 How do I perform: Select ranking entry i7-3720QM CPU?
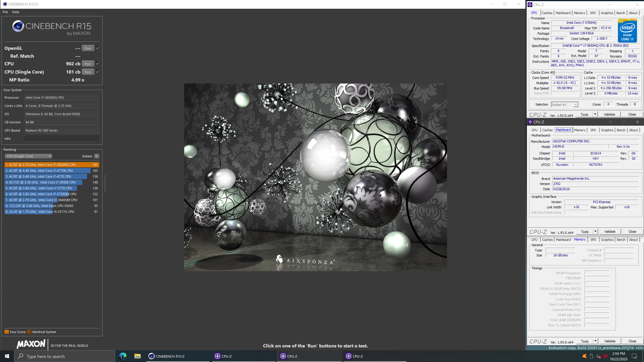[52, 194]
